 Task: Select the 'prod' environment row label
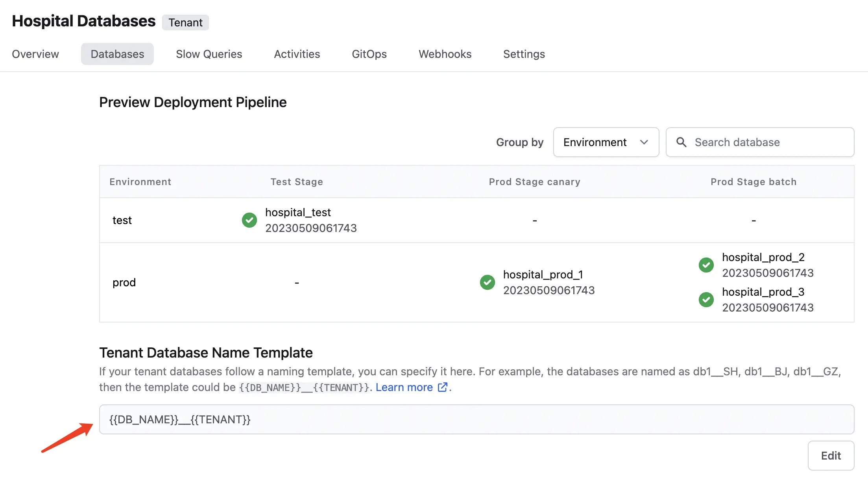point(124,282)
